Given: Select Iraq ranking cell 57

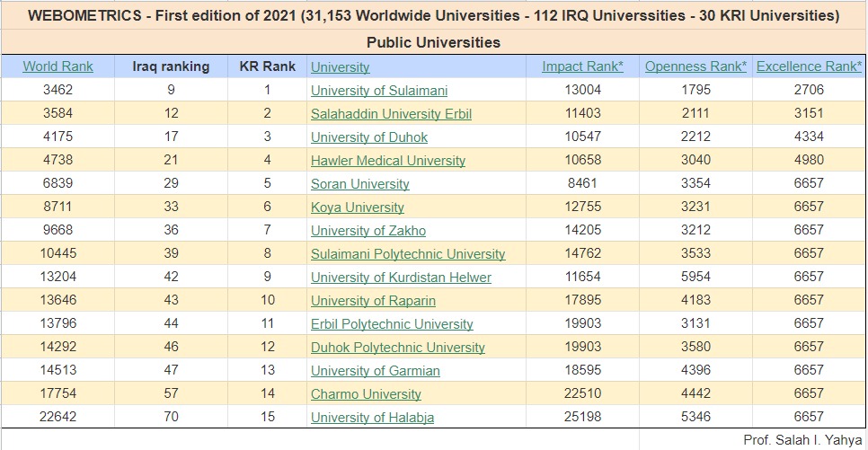Looking at the screenshot, I should [171, 393].
